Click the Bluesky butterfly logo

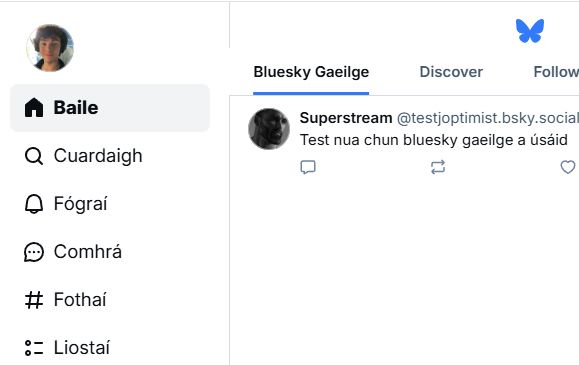point(530,31)
